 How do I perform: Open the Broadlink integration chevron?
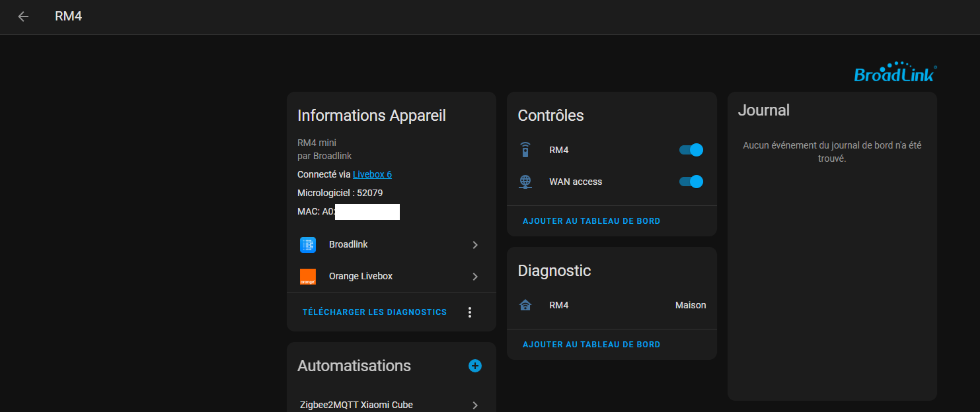coord(475,245)
